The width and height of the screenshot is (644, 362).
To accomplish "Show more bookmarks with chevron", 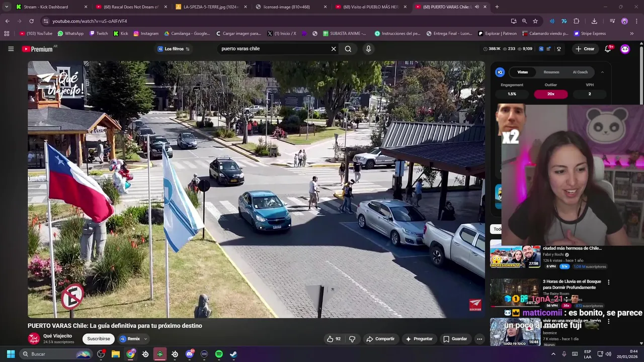I will 632,34.
